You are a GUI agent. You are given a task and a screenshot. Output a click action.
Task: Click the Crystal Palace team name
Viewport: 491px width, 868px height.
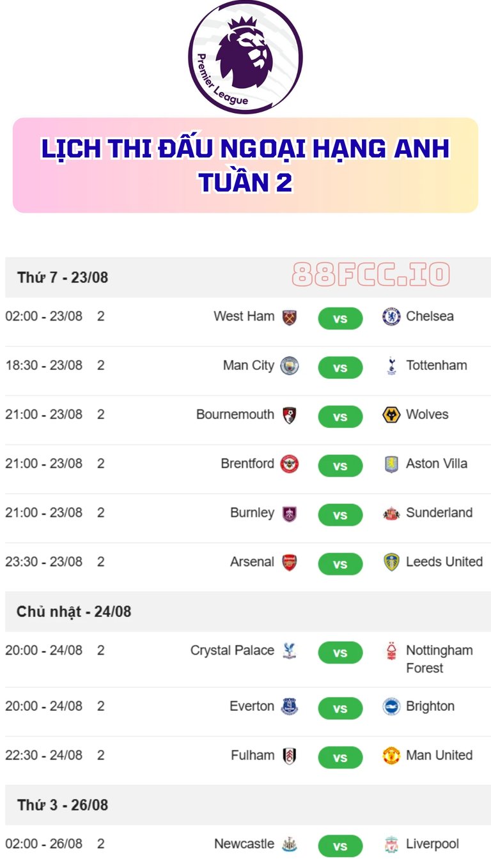[x=232, y=651]
